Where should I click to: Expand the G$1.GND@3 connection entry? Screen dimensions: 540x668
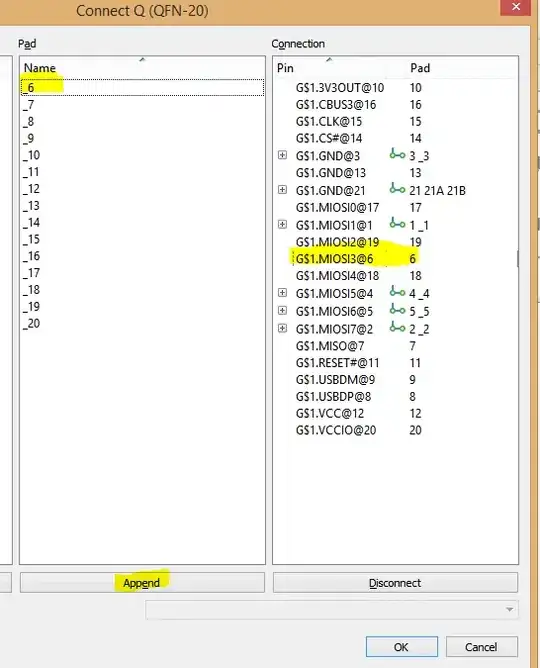point(282,155)
